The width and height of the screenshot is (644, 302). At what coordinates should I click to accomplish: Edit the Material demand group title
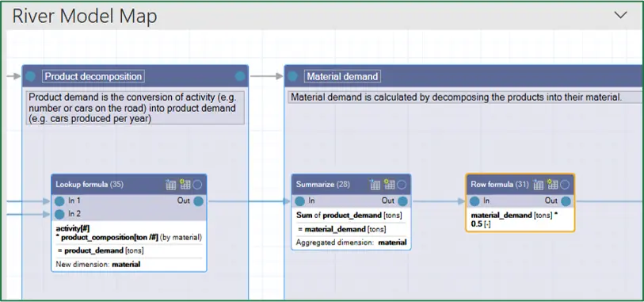342,76
